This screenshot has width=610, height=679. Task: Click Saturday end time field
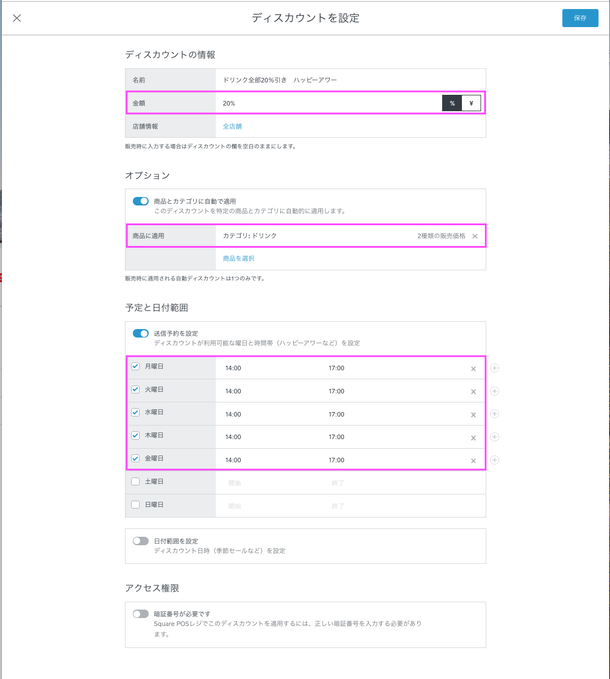coord(338,483)
